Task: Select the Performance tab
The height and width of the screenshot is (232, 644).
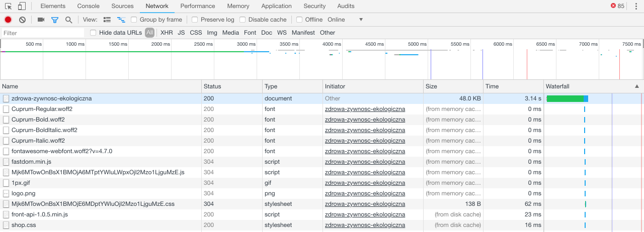Action: coord(198,6)
